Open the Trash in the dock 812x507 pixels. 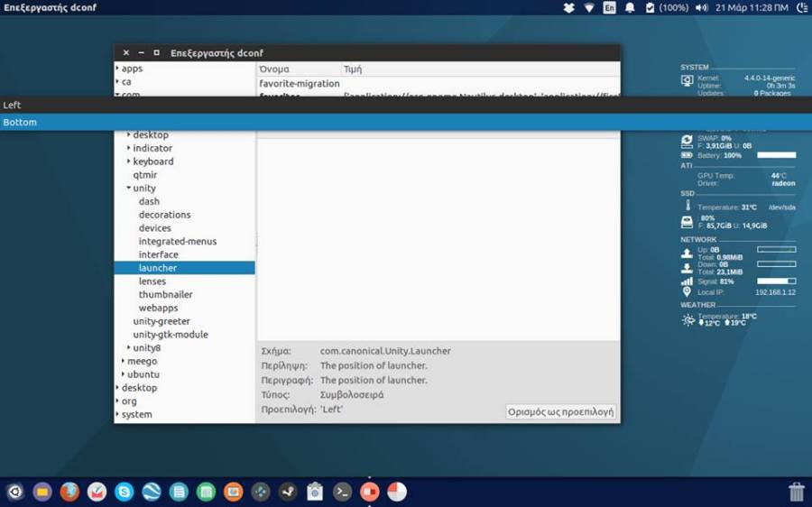[x=796, y=492]
